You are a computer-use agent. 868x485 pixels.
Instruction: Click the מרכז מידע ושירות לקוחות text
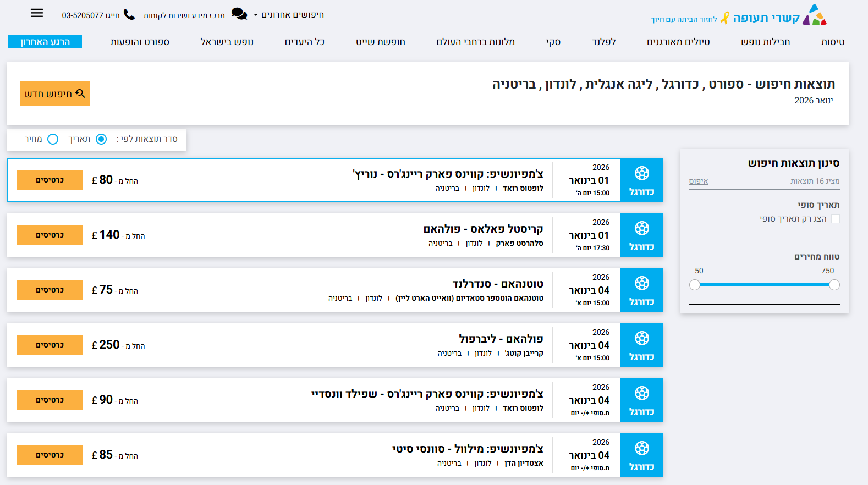tap(184, 15)
